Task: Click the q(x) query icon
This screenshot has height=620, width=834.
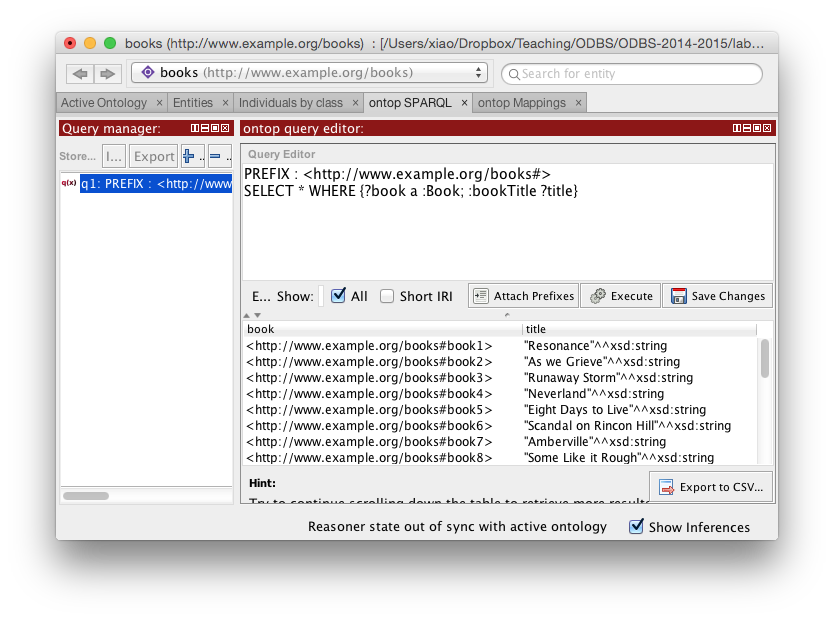Action: [x=69, y=183]
